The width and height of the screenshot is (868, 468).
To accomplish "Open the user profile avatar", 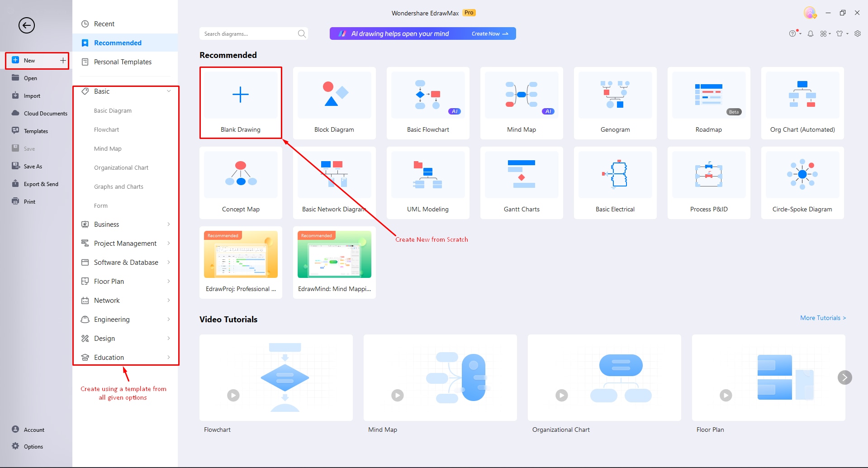I will click(x=810, y=13).
